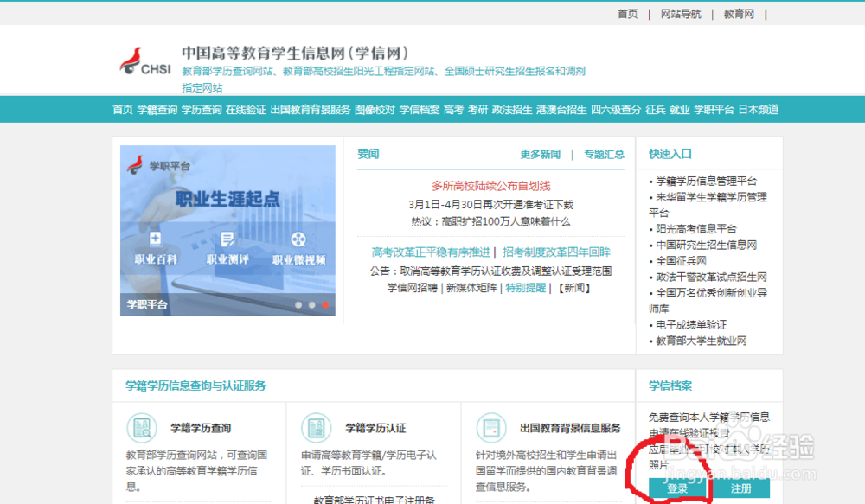Open 学职平台 navigation item
The width and height of the screenshot is (865, 504).
tap(714, 110)
